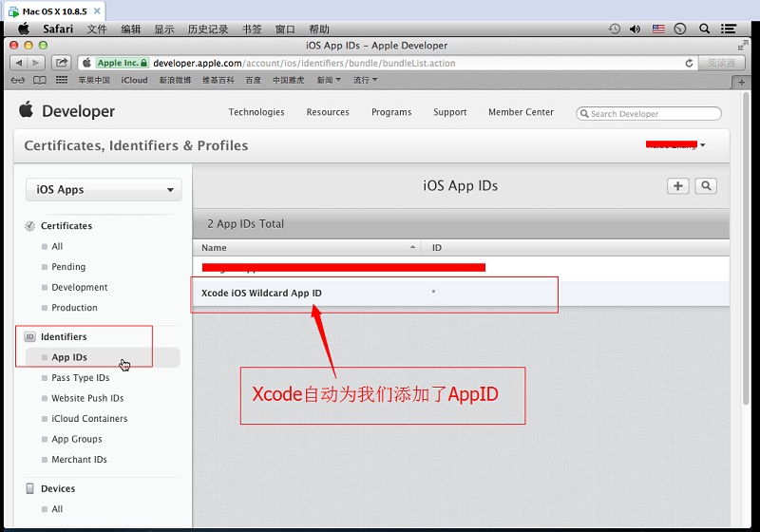Click the Identifiers ID icon
The width and height of the screenshot is (760, 532).
coord(30,336)
